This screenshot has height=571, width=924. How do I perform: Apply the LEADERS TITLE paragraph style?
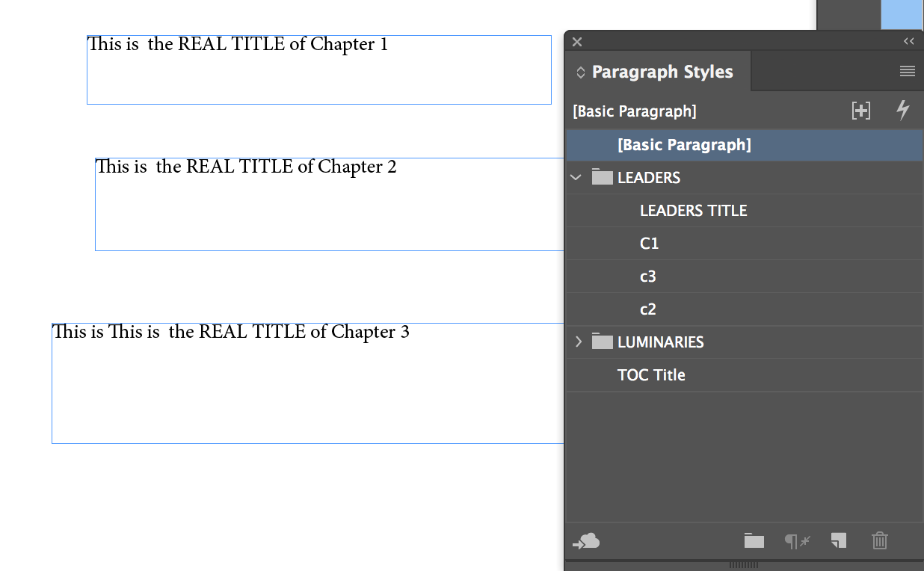[693, 211]
